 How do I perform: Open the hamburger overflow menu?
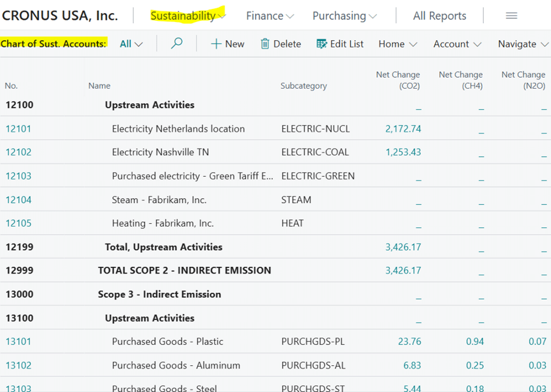coord(511,16)
